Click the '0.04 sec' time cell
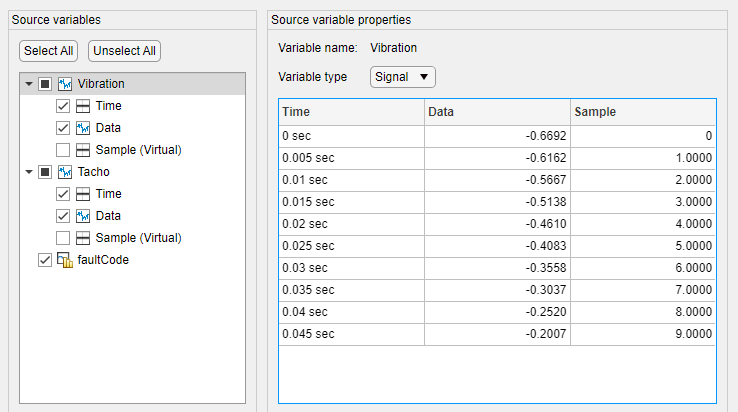Image resolution: width=738 pixels, height=412 pixels. click(352, 312)
